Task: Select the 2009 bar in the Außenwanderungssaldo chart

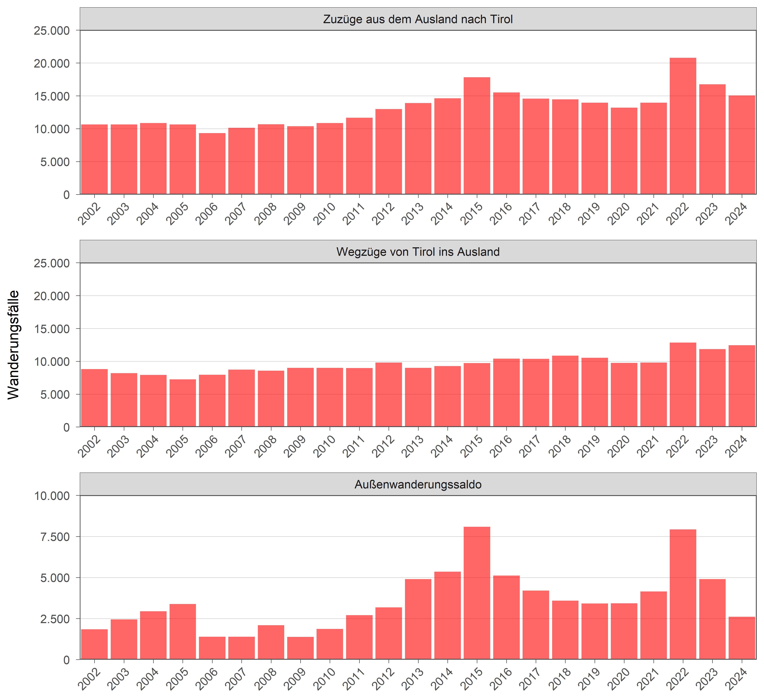Action: click(x=300, y=648)
